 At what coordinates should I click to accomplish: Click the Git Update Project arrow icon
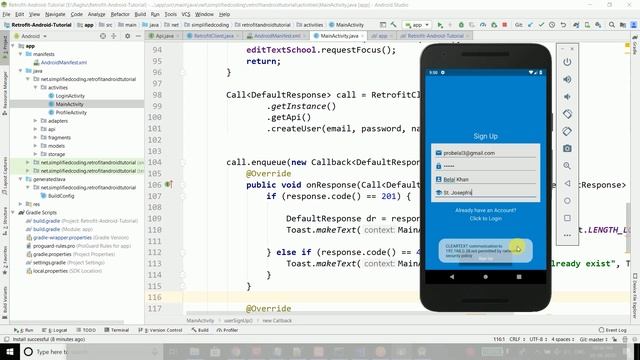(x=530, y=25)
